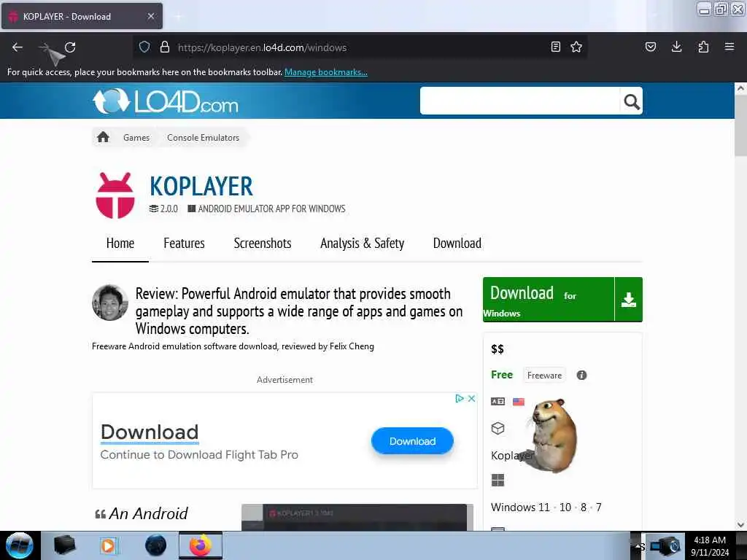Open the Firefox downloads panel icon
Viewport: 747px width, 560px height.
coord(676,47)
